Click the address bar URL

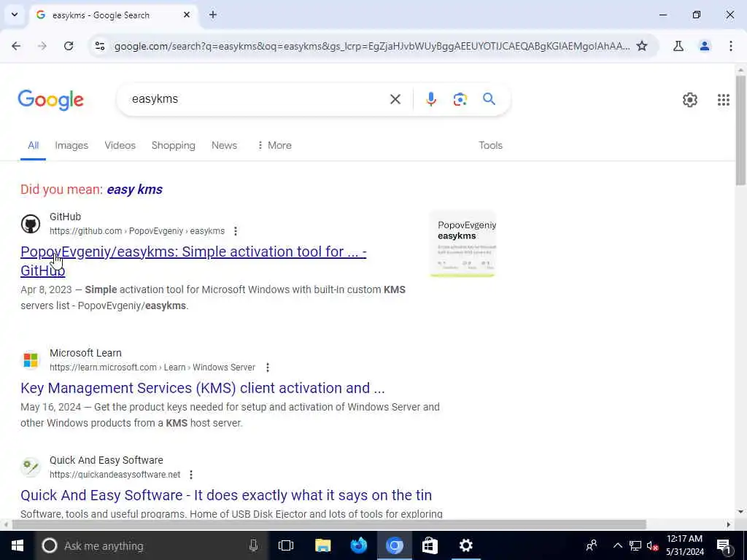click(x=371, y=46)
